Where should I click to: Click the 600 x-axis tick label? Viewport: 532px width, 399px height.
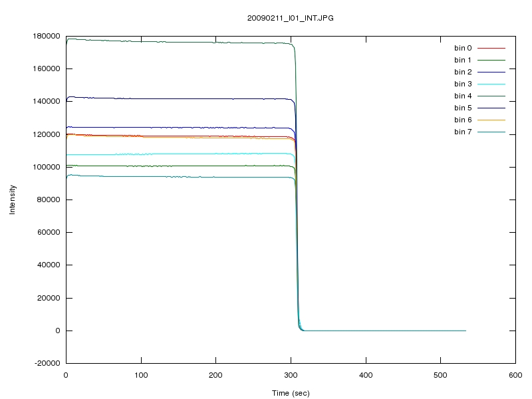pyautogui.click(x=515, y=375)
